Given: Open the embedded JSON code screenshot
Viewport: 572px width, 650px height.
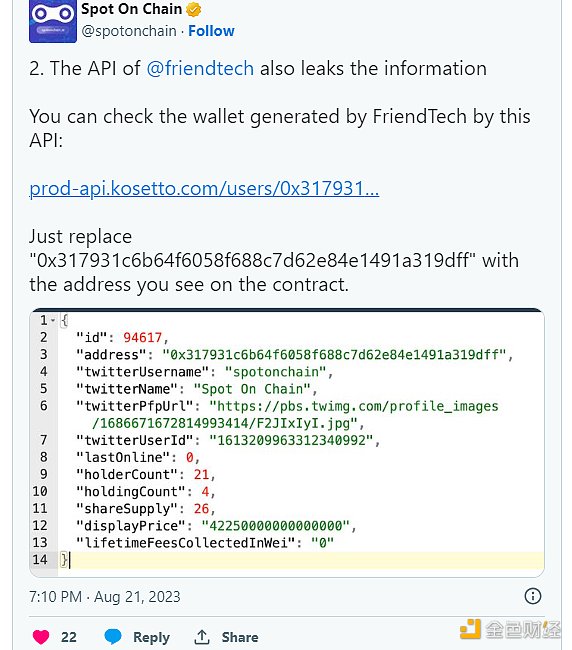Looking at the screenshot, I should pyautogui.click(x=287, y=442).
